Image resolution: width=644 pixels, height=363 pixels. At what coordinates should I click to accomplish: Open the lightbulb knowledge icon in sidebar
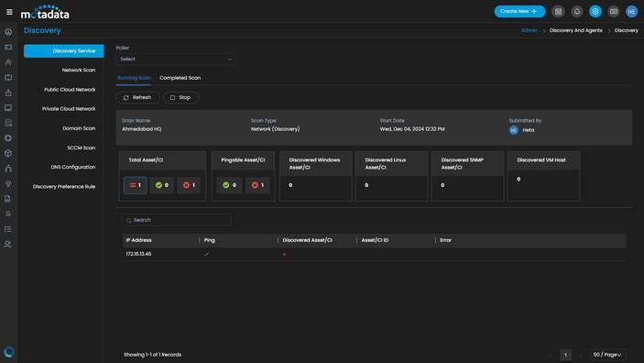(8, 183)
